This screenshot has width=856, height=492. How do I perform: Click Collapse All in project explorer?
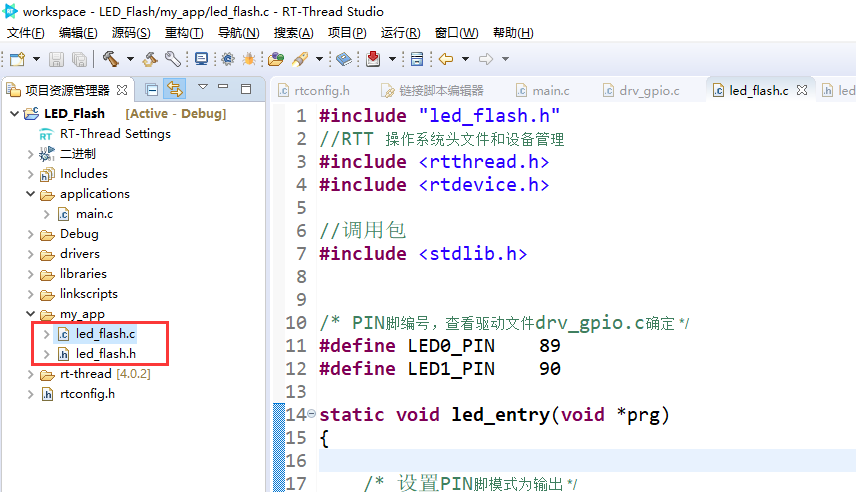tap(152, 90)
